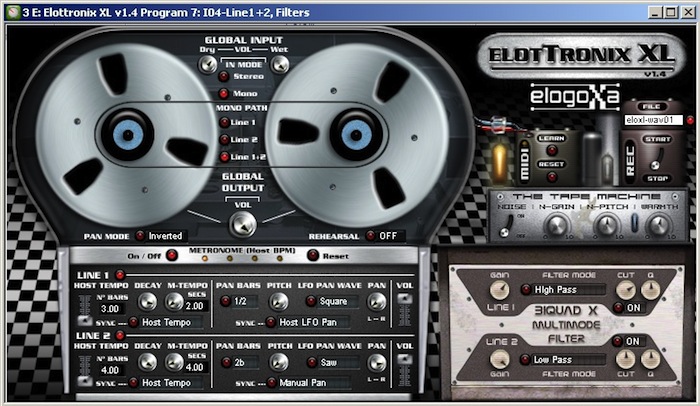
Task: Click the elogoxa logo
Action: pyautogui.click(x=575, y=96)
